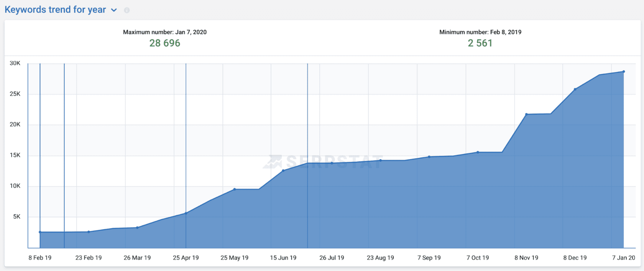This screenshot has height=271, width=644.
Task: Select the 8 Dec 19 data point
Action: (x=575, y=89)
